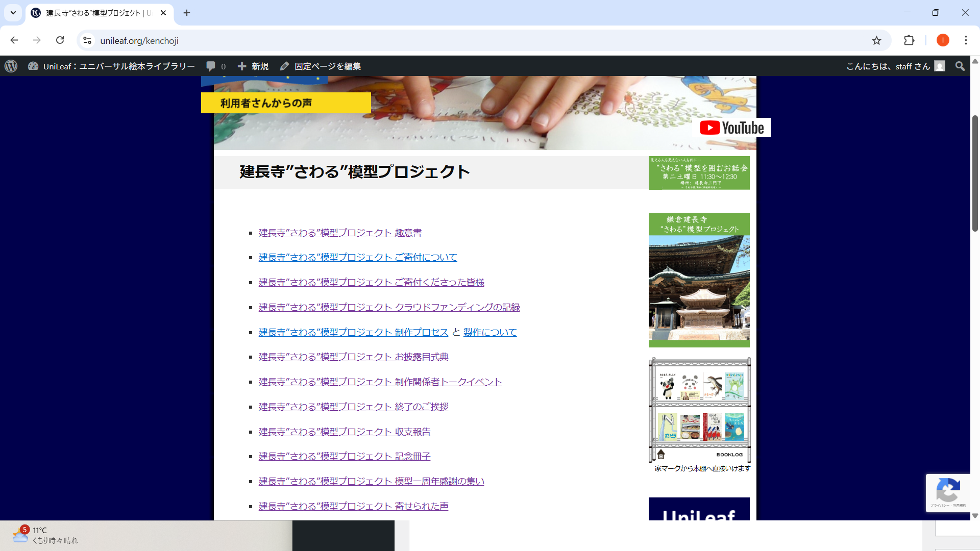Open the UniLeaf site dashboard icon

tap(33, 66)
